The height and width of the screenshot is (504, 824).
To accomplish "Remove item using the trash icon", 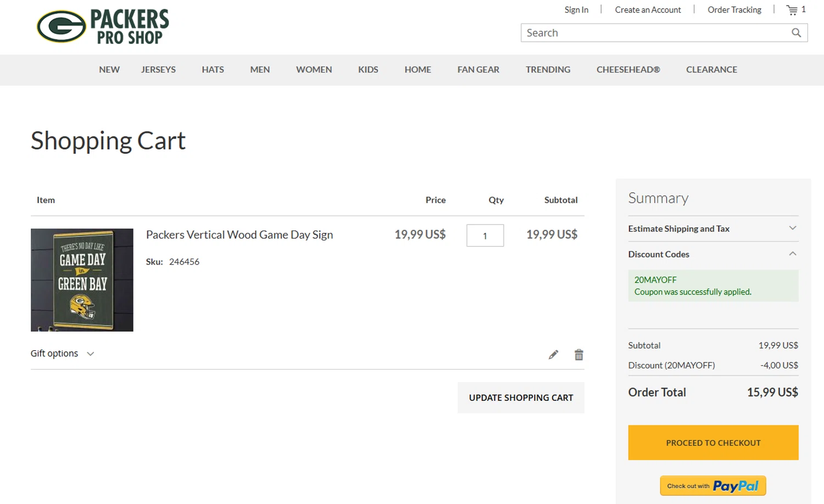I will pyautogui.click(x=578, y=355).
